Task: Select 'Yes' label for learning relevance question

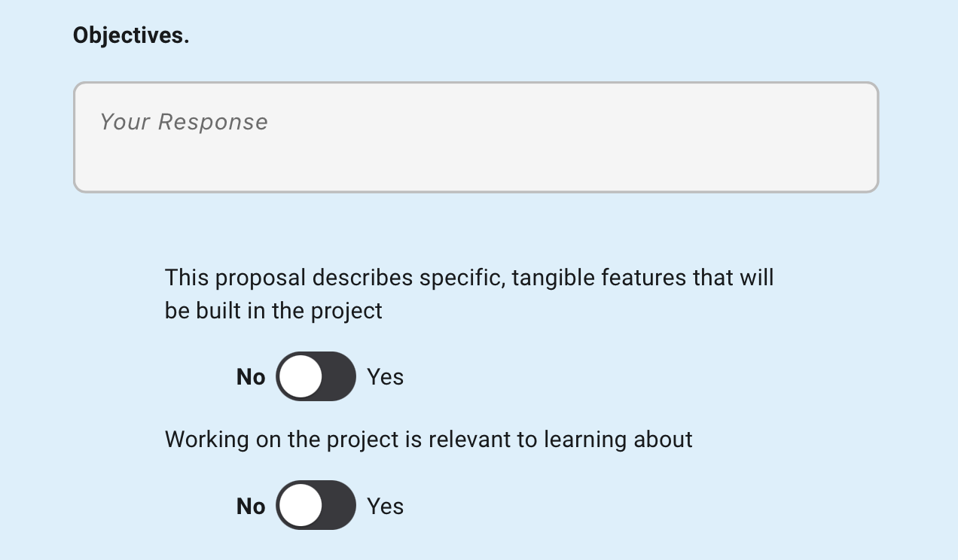Action: coord(386,507)
